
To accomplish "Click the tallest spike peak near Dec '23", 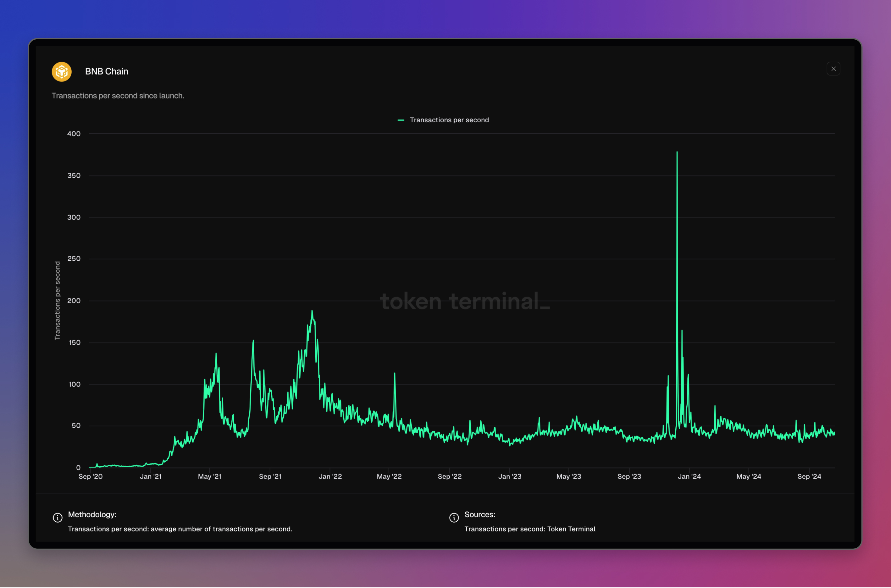I will point(677,152).
